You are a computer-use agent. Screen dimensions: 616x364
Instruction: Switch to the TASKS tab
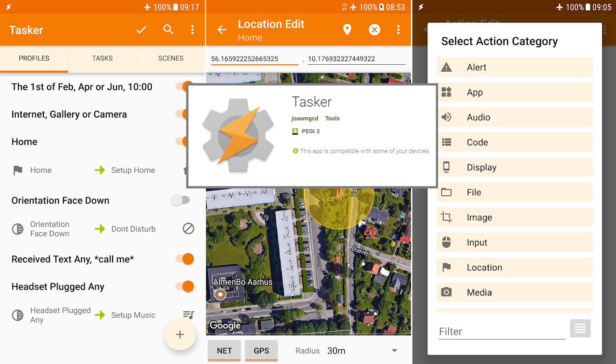pos(102,58)
